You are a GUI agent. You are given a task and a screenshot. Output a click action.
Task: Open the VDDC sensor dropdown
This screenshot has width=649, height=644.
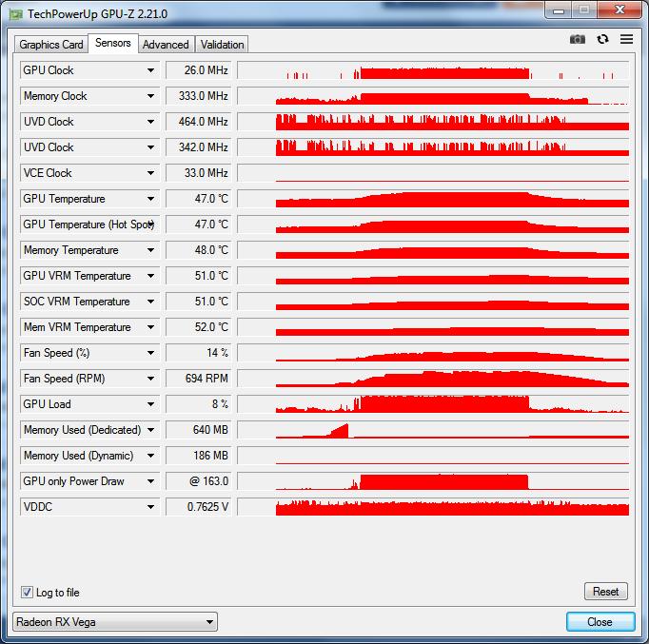point(150,507)
